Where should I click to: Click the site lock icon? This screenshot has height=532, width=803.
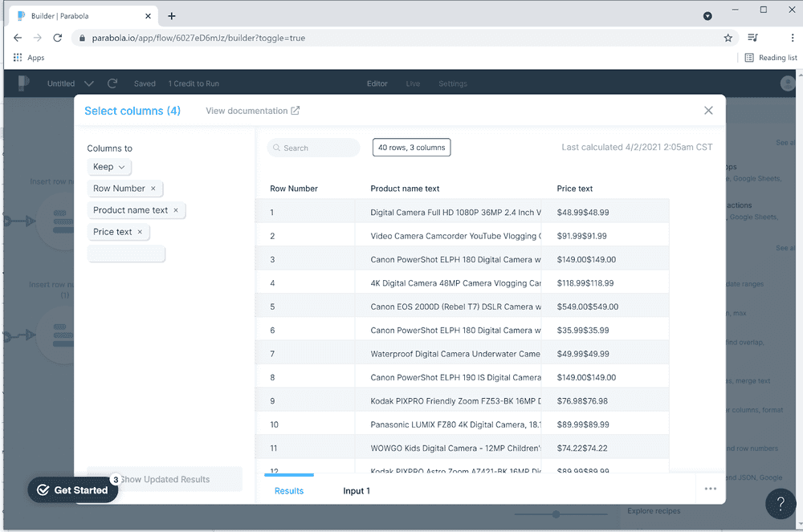pyautogui.click(x=82, y=38)
